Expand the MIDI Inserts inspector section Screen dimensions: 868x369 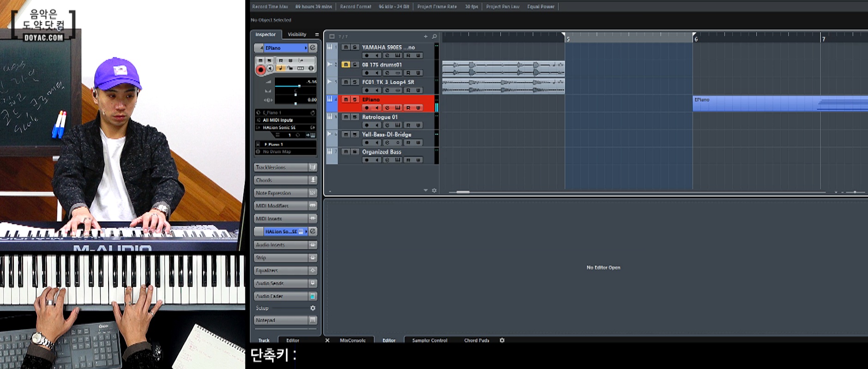click(285, 219)
